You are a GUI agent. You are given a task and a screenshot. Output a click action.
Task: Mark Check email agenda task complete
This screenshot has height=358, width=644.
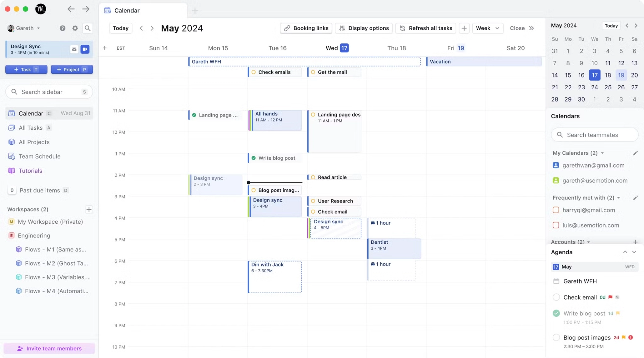click(556, 297)
